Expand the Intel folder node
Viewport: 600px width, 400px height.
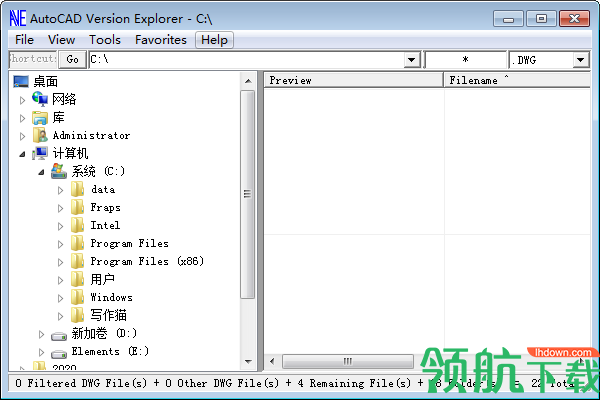click(x=60, y=226)
